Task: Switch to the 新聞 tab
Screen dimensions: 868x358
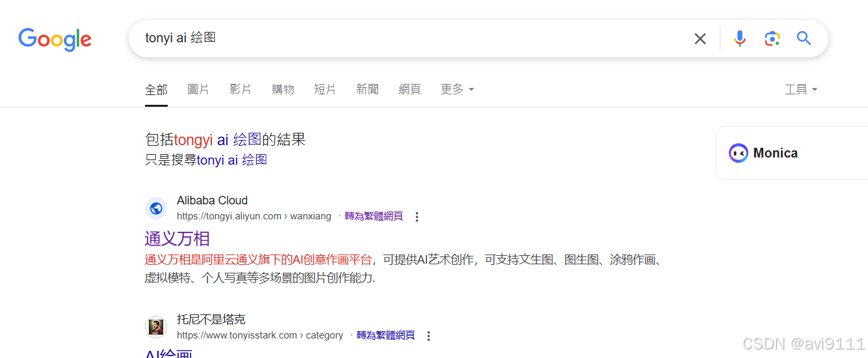Action: pos(367,90)
